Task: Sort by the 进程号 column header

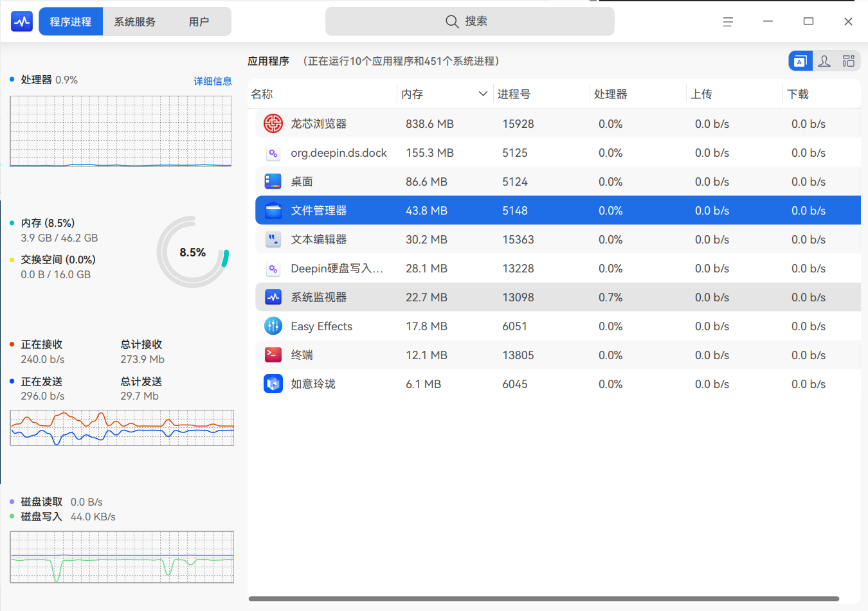Action: [x=541, y=94]
